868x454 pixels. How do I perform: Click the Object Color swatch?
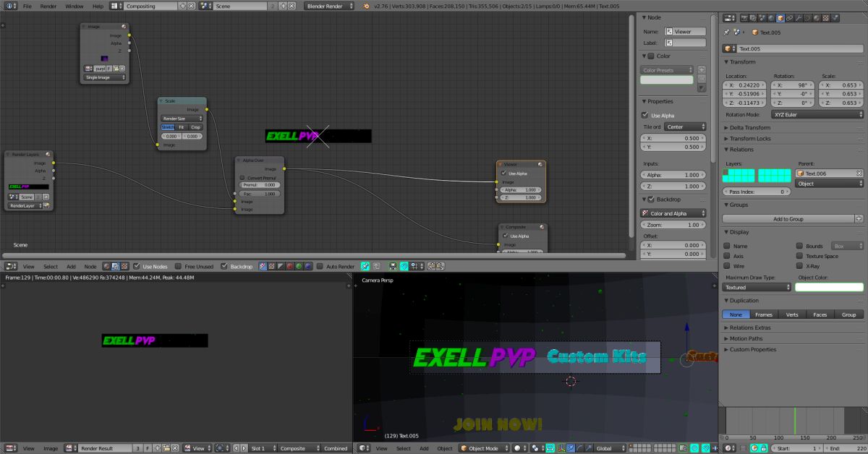[829, 287]
